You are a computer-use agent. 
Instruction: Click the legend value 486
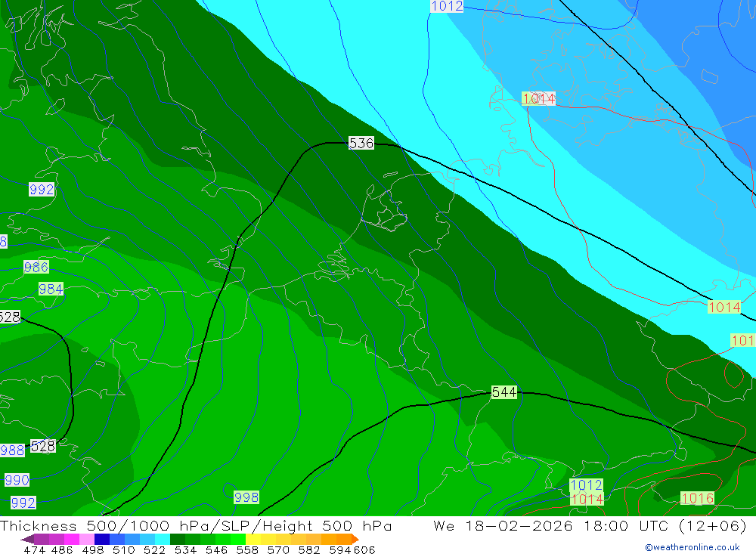pos(61,549)
